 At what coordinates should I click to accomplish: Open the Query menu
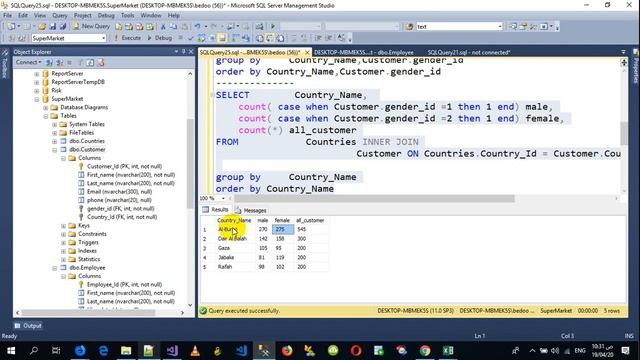click(x=60, y=16)
